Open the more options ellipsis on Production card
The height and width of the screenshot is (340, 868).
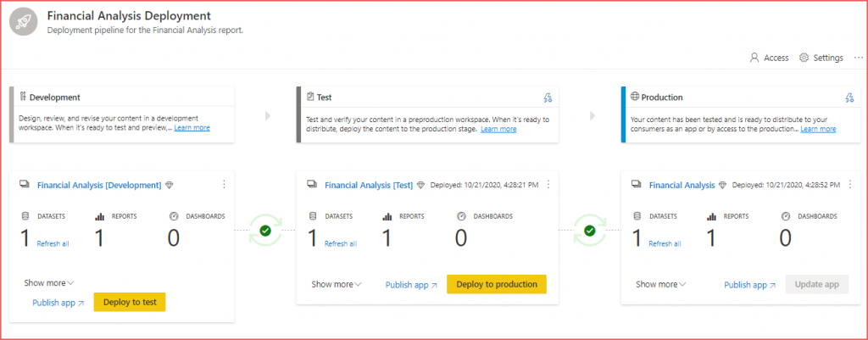850,184
